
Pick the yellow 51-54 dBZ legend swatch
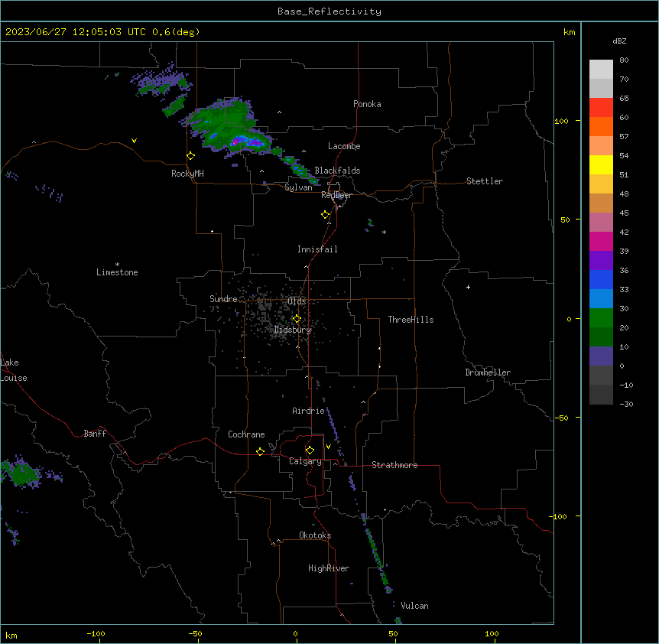(601, 165)
